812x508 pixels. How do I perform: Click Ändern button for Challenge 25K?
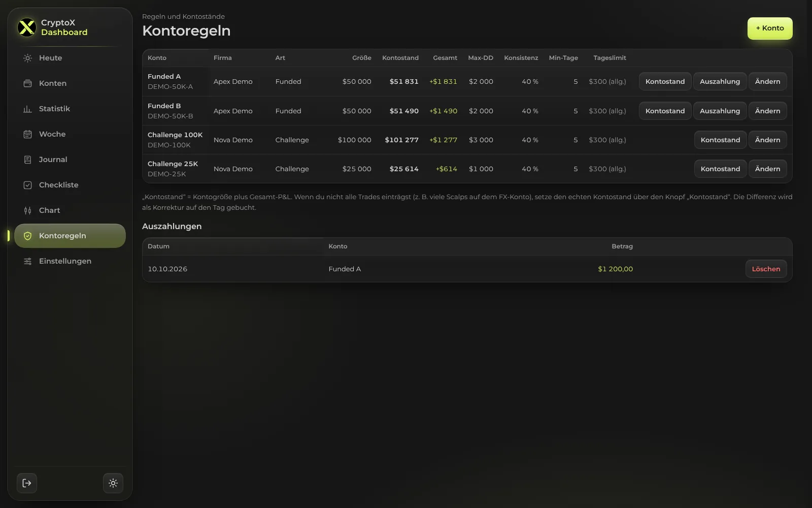point(767,169)
